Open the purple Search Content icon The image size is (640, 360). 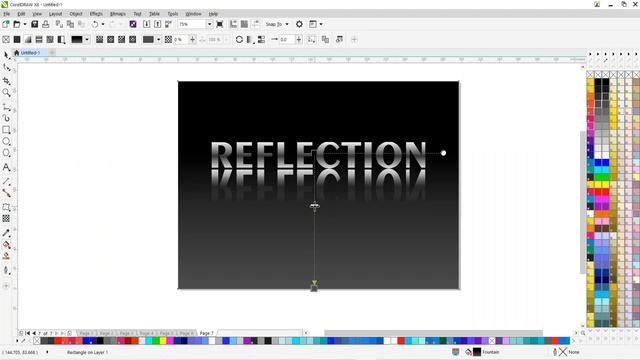(133, 24)
